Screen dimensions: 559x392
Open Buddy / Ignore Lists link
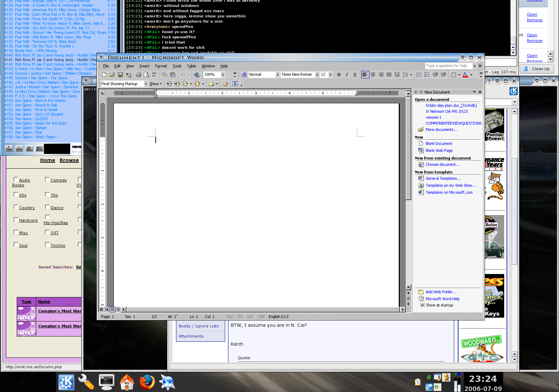point(199,326)
